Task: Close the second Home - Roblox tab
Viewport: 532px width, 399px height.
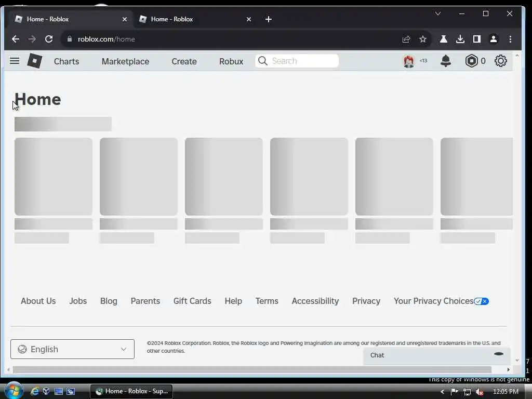Action: coord(249,19)
